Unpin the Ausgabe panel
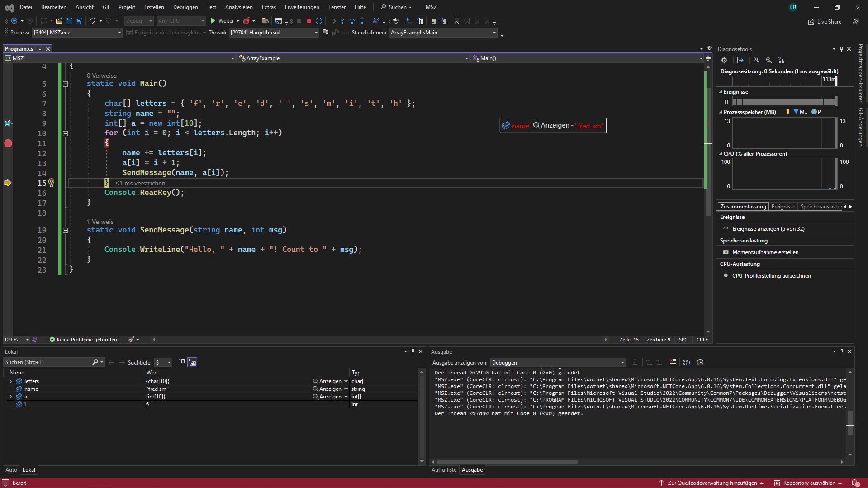868x488 pixels. pos(841,351)
